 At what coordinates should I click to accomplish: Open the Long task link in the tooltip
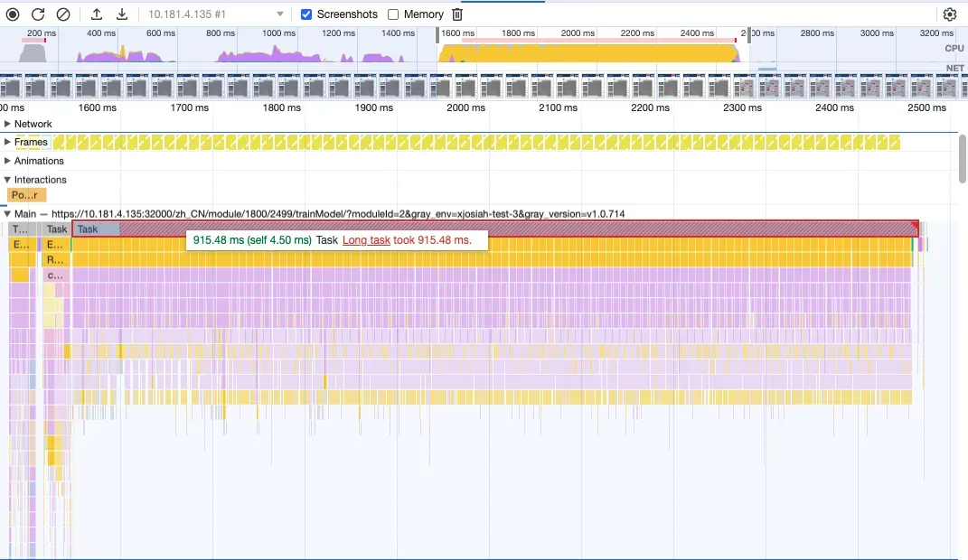coord(366,240)
